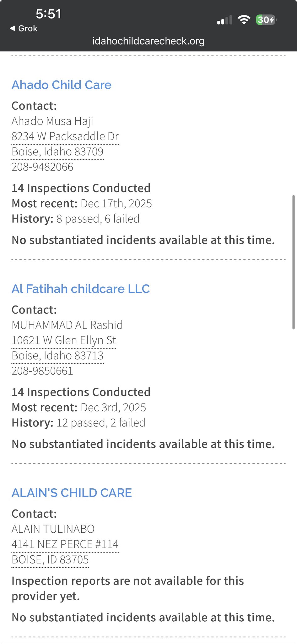Open 10621 W Glen Ellyn St address

click(x=64, y=340)
